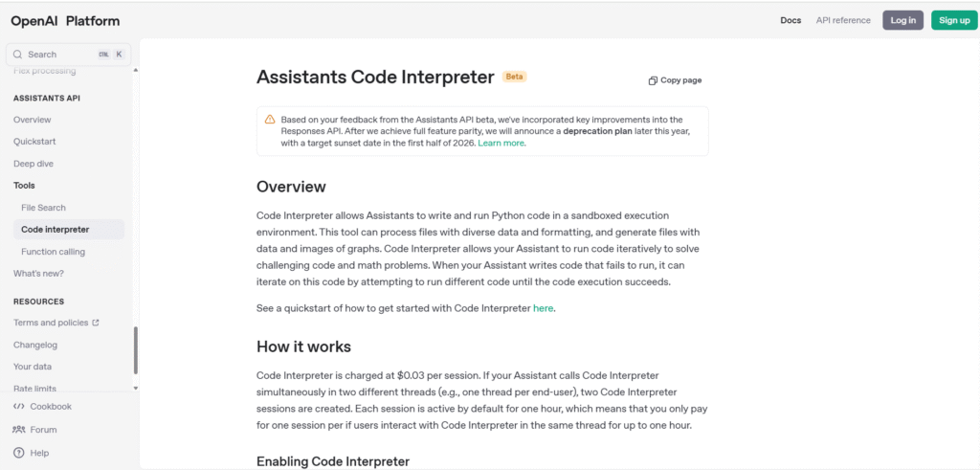Switch to the Docs tab
This screenshot has height=470, width=980.
tap(791, 21)
